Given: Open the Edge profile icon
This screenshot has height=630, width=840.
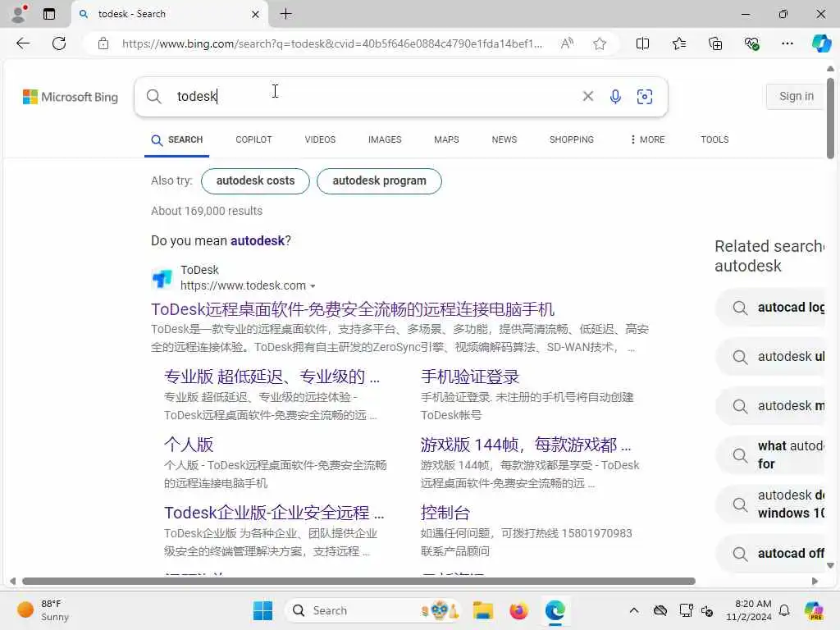Looking at the screenshot, I should point(19,14).
